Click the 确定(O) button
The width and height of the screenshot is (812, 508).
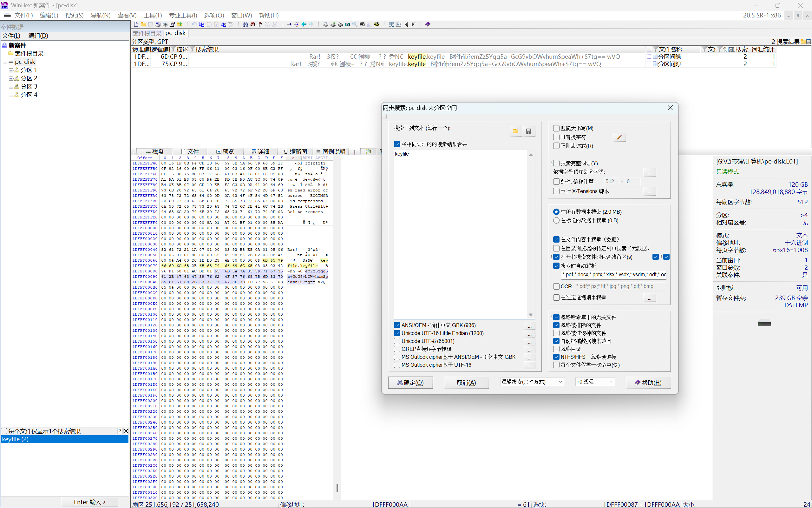(410, 382)
